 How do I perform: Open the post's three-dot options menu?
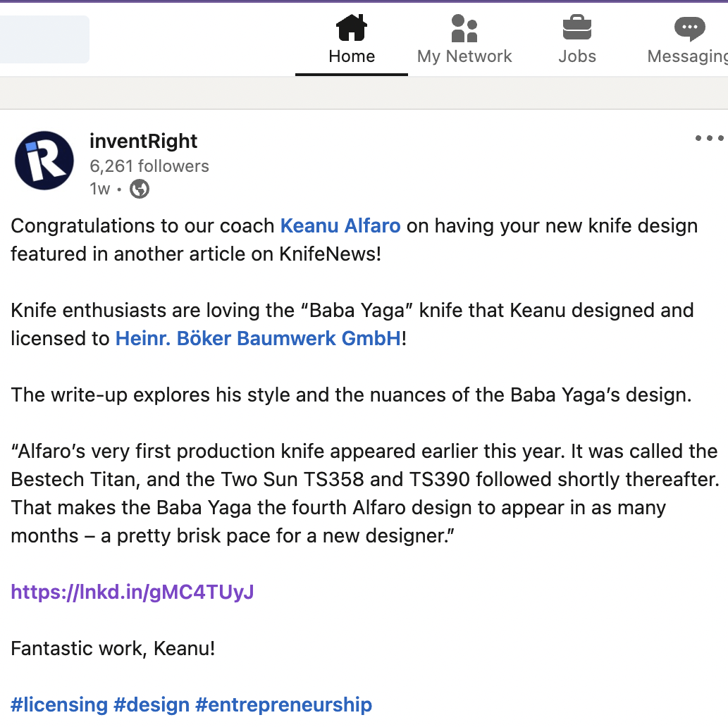(x=710, y=138)
